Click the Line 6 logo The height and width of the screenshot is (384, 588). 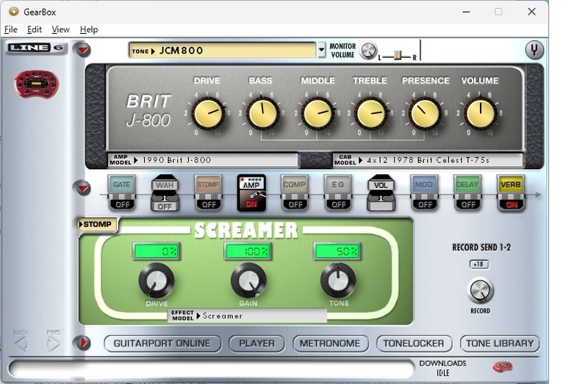36,48
